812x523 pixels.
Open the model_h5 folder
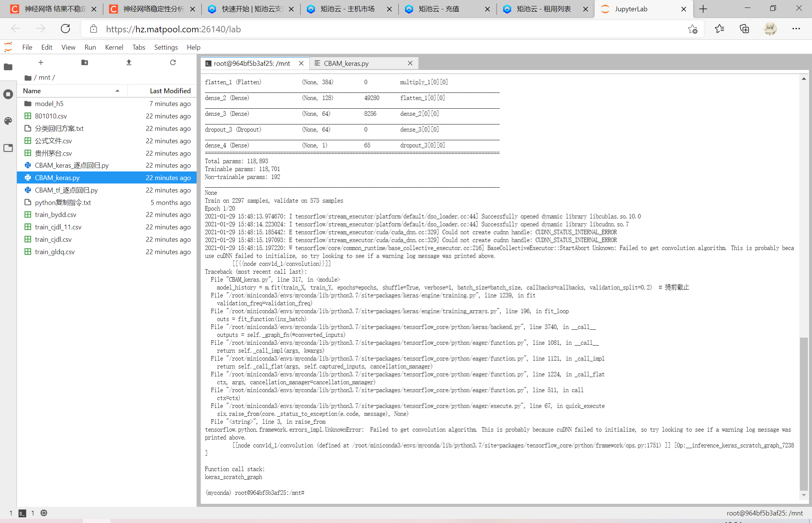coord(49,103)
